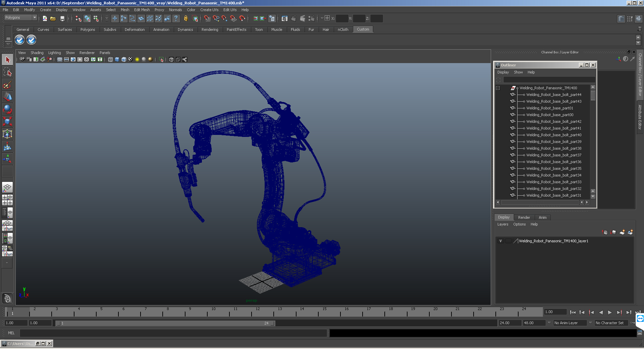Toggle Select by component type mode

[96, 18]
